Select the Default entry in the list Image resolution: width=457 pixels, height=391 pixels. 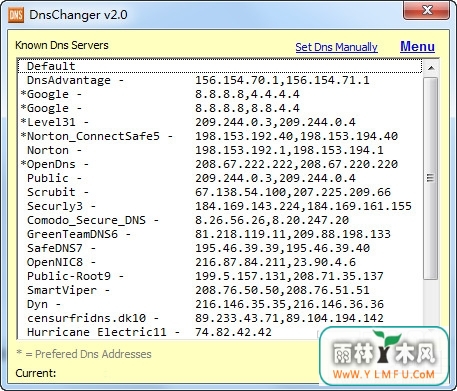pos(220,66)
